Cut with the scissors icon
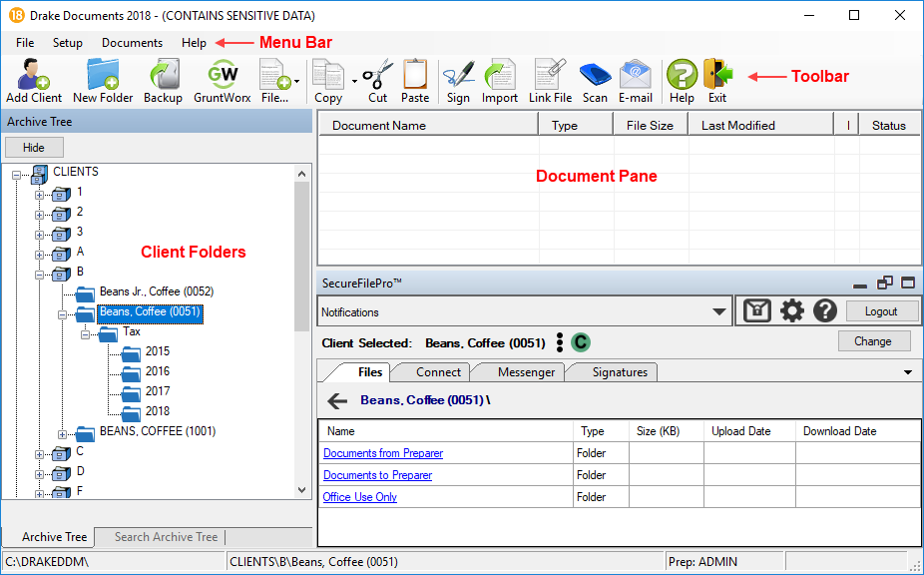Image resolution: width=924 pixels, height=575 pixels. [x=378, y=82]
